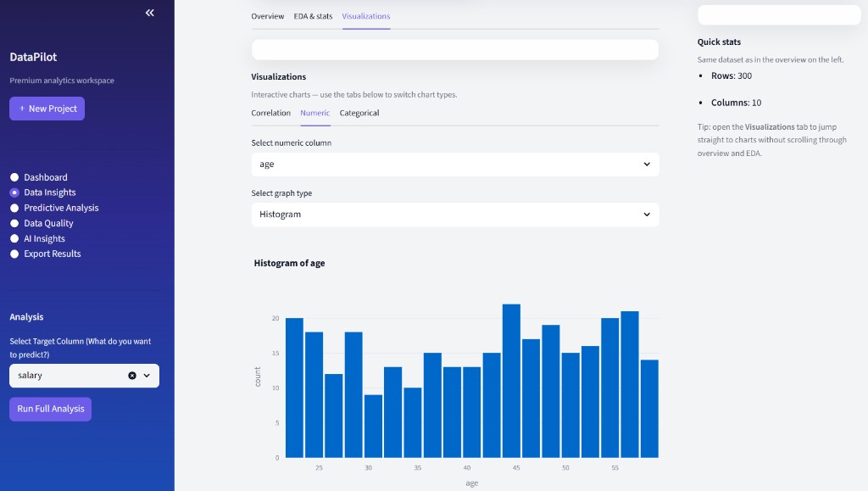
Task: Click the 'Analysis' sidebar heading
Action: 26,316
